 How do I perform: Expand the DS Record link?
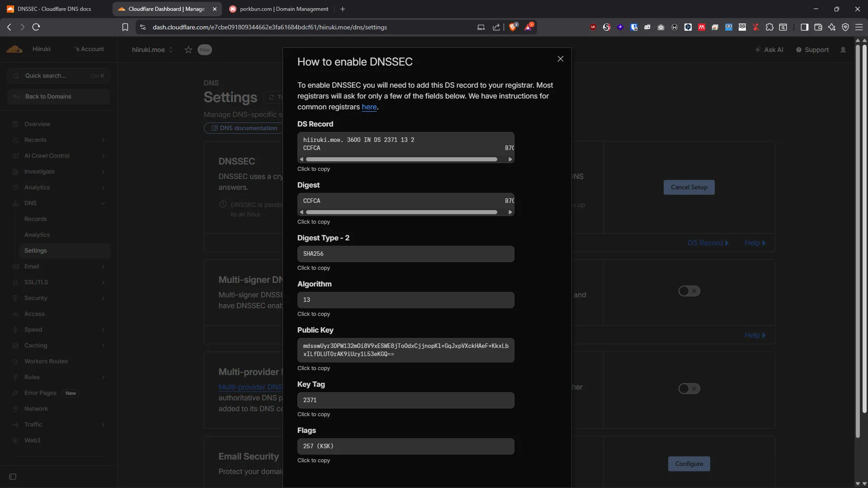pos(708,243)
